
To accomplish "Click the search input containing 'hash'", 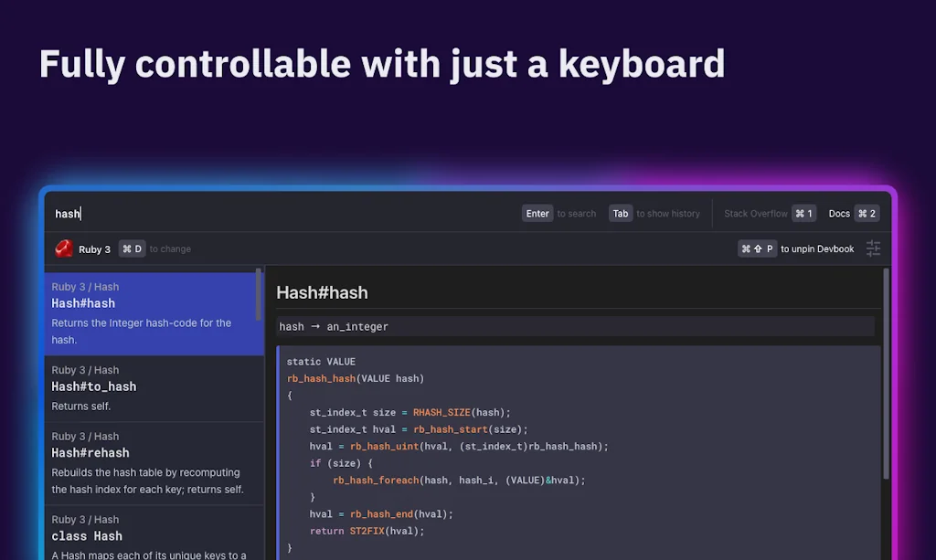I will (x=274, y=214).
